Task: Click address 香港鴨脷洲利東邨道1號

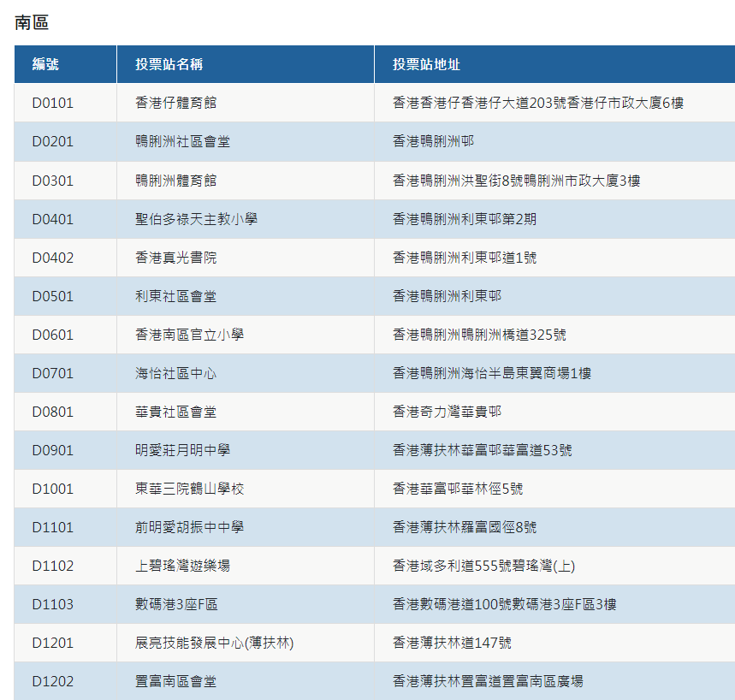Action: 465,258
